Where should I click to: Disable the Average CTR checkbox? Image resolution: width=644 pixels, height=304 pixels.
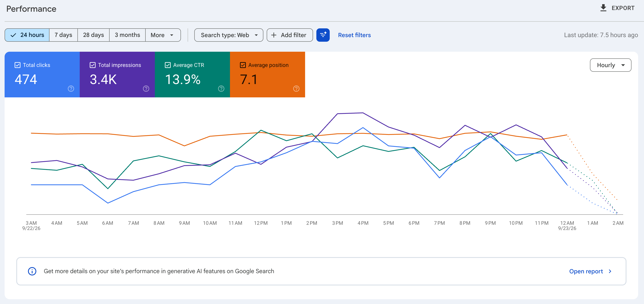click(x=168, y=65)
